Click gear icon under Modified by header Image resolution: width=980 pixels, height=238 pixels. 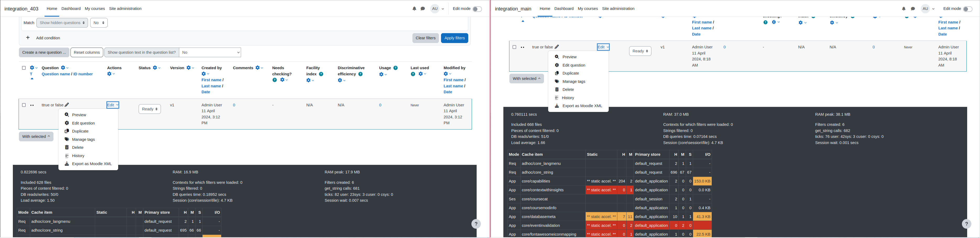click(x=446, y=74)
